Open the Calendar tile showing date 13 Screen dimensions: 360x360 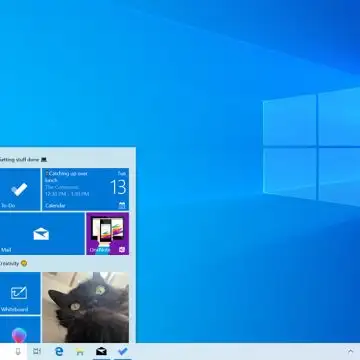point(85,189)
